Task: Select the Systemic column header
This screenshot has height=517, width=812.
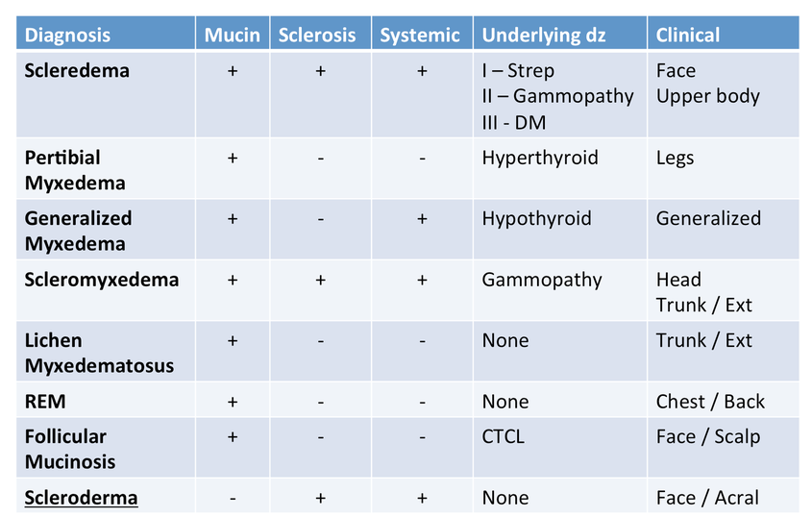Action: (x=422, y=34)
